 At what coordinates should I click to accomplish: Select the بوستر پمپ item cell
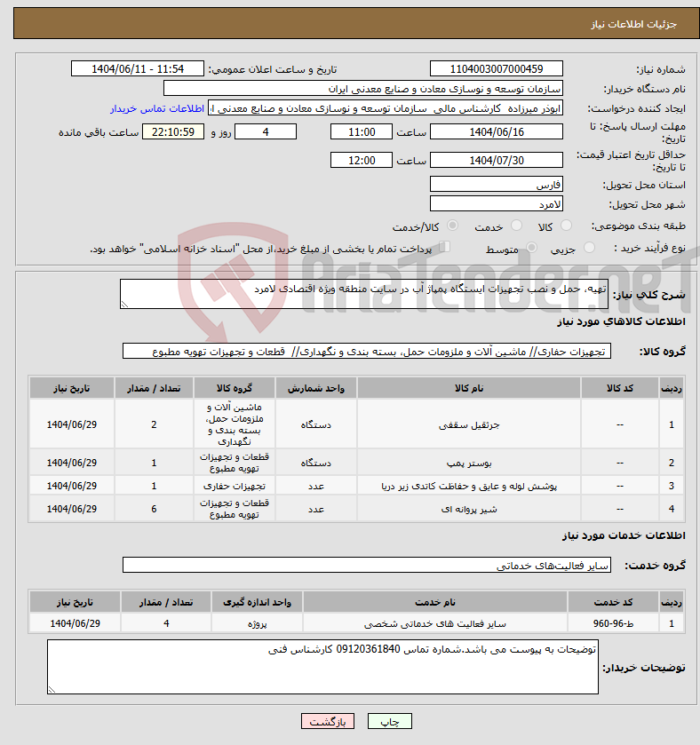click(x=468, y=463)
